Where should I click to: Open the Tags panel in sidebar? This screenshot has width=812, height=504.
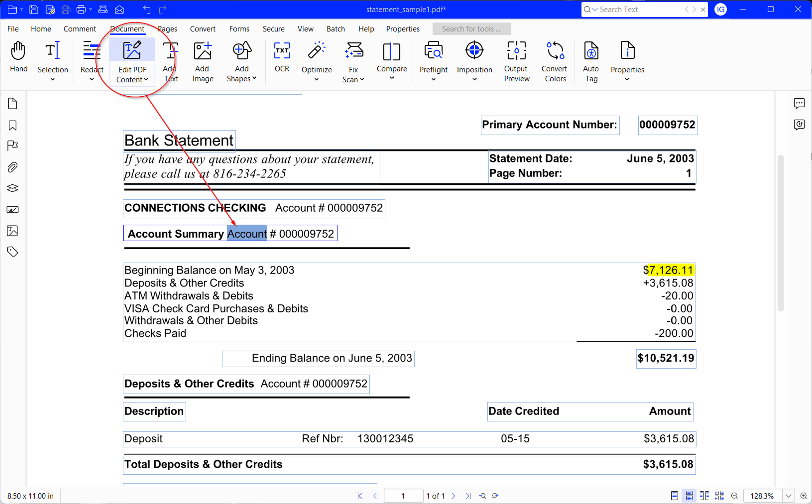click(13, 252)
